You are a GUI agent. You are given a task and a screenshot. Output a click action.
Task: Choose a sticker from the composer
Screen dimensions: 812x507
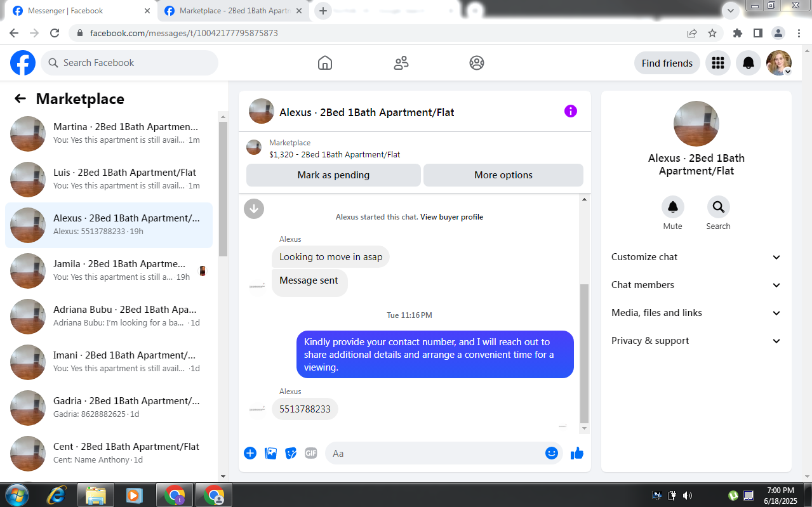click(291, 453)
